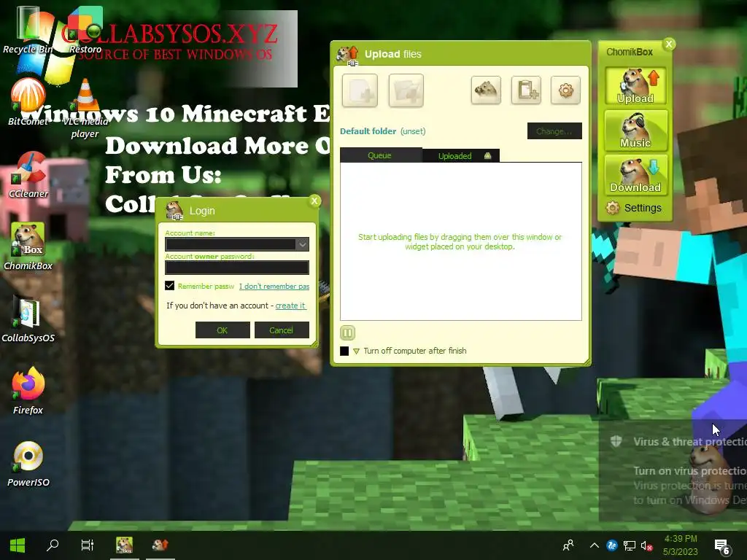Click the Account owner password field
Screen dimensions: 747x560
[237, 268]
